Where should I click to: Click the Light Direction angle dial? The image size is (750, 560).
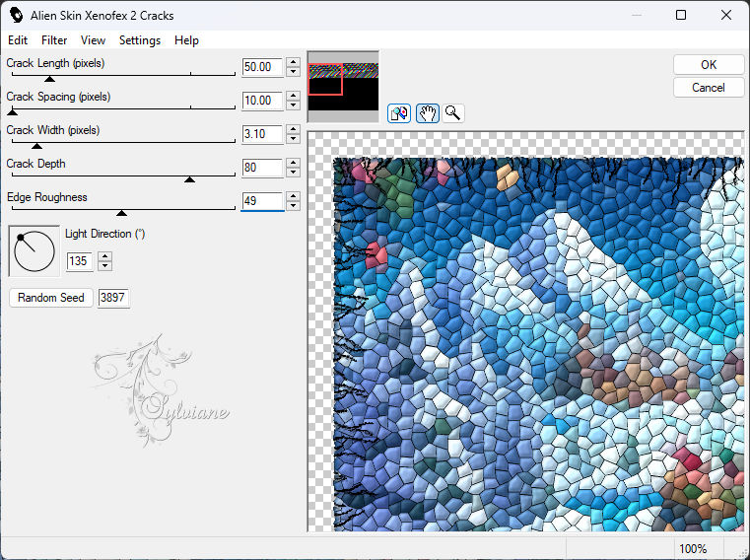[34, 251]
